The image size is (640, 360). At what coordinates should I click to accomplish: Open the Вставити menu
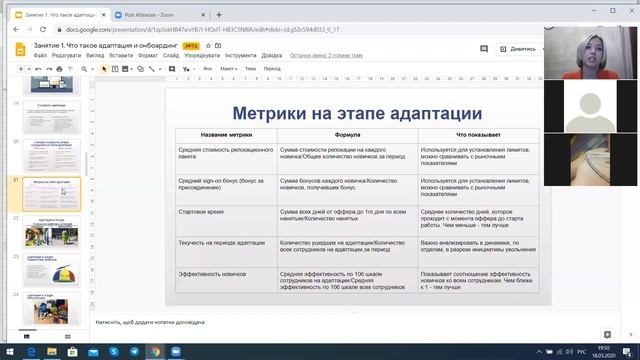click(x=121, y=56)
